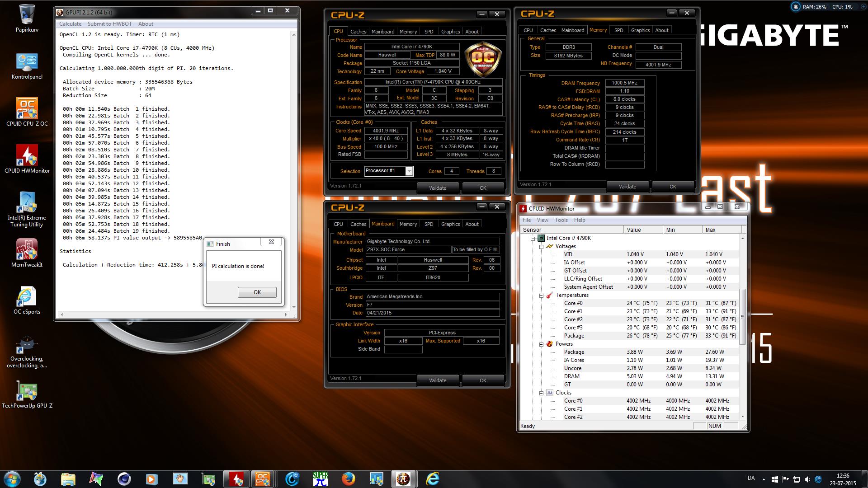Open the Papirkurv recycle bin desktop icon
The image size is (868, 488).
click(27, 18)
